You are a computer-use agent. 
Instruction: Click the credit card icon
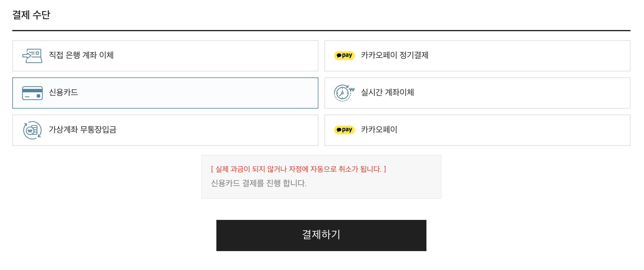click(x=32, y=93)
